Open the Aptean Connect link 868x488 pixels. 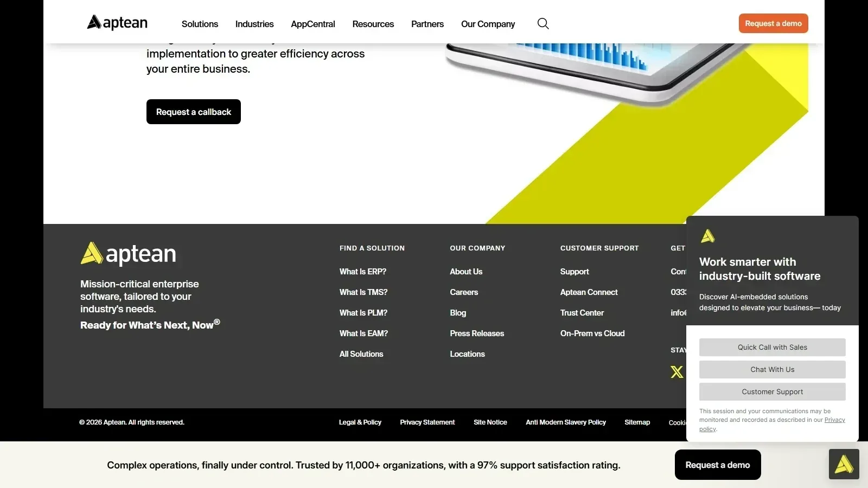[x=589, y=292]
